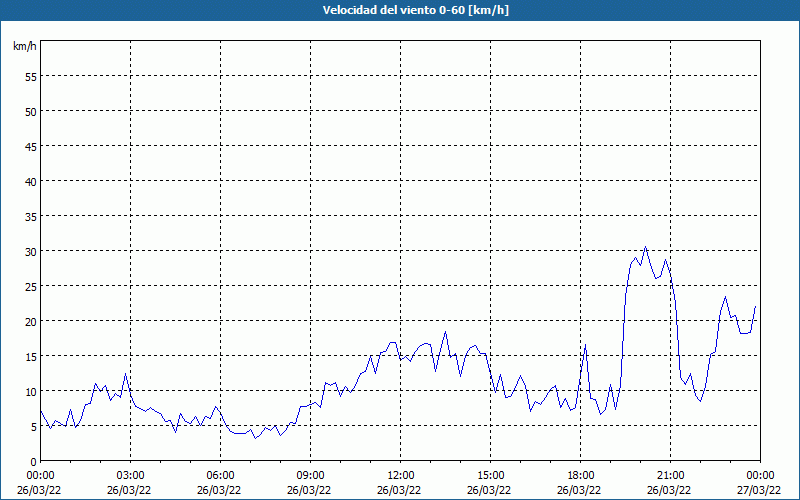The width and height of the screenshot is (800, 500).
Task: Click the 25 value on the y-axis
Action: [31, 286]
